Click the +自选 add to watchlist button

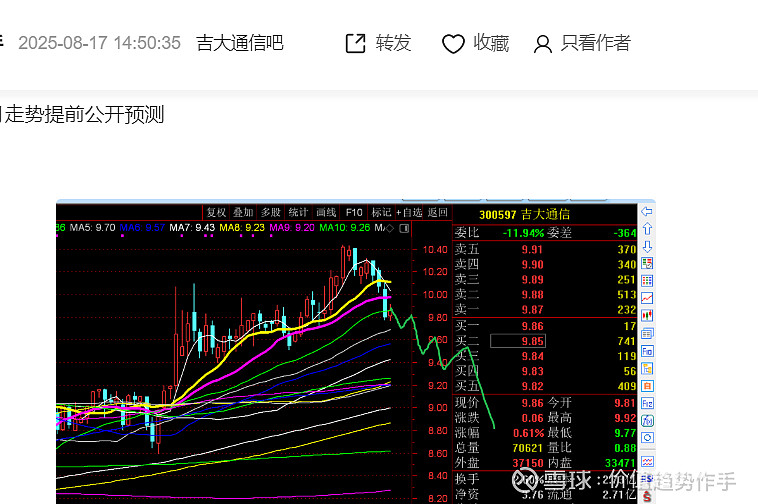tap(409, 213)
